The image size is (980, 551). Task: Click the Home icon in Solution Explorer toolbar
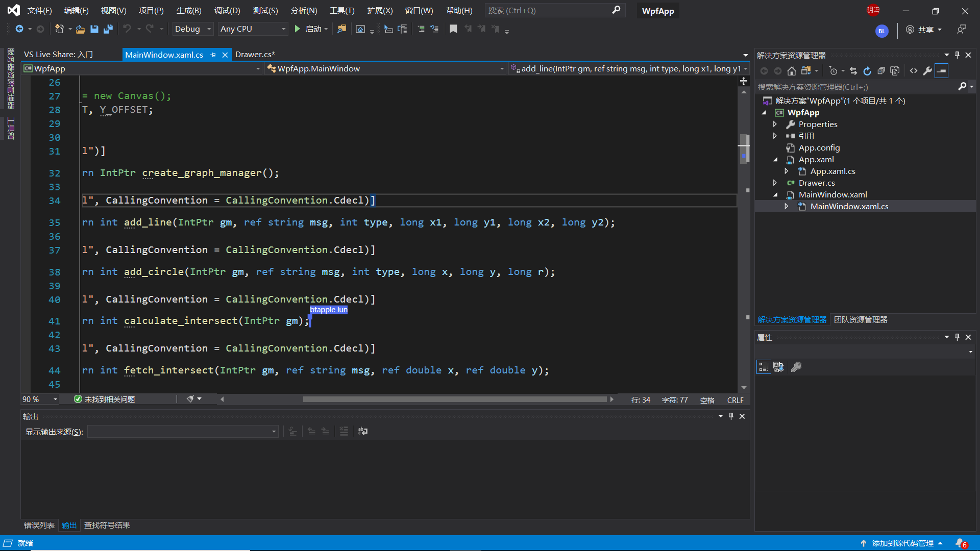click(792, 71)
